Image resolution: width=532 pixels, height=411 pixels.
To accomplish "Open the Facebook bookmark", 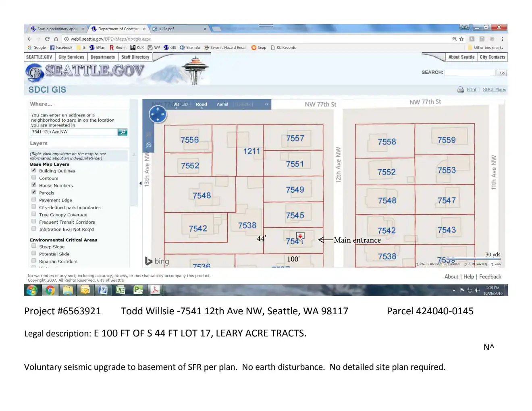I will click(x=61, y=48).
